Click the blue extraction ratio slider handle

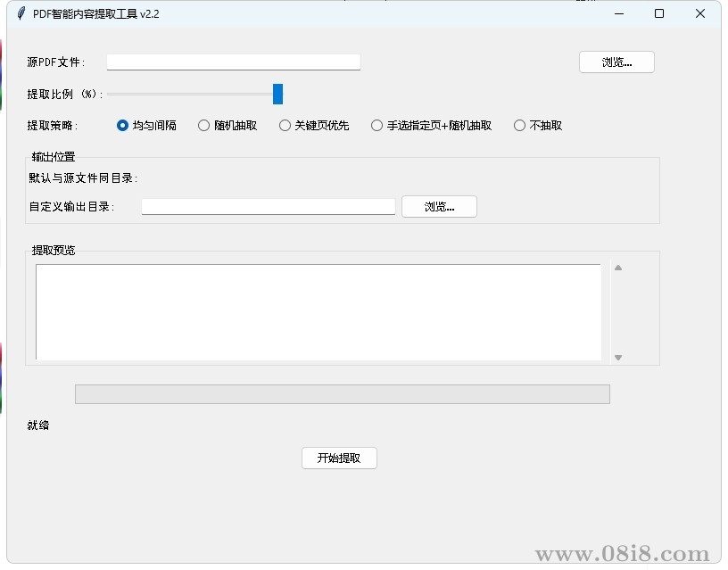277,95
